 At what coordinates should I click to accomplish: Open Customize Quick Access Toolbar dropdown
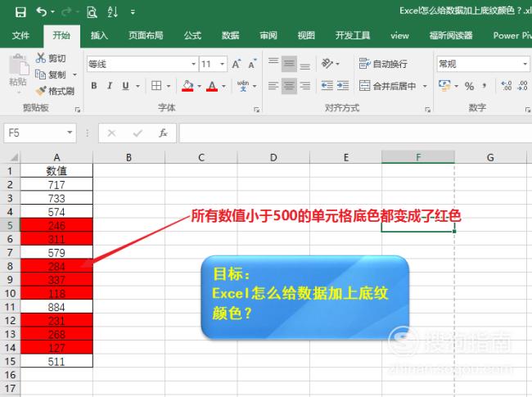point(133,12)
